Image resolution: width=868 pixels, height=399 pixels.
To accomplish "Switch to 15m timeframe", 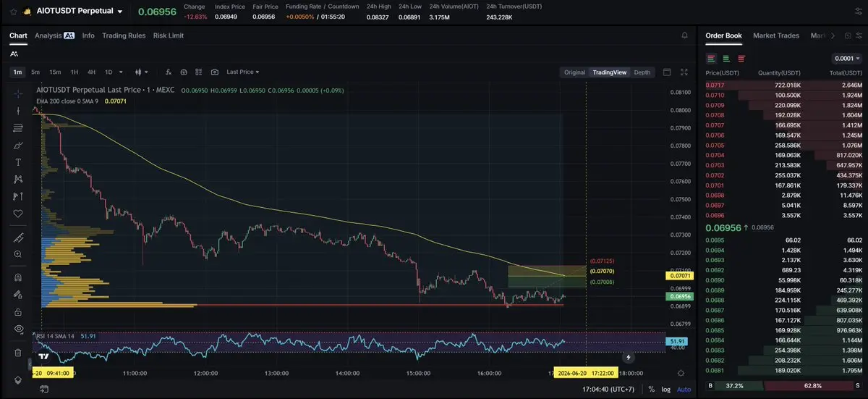I will [55, 72].
